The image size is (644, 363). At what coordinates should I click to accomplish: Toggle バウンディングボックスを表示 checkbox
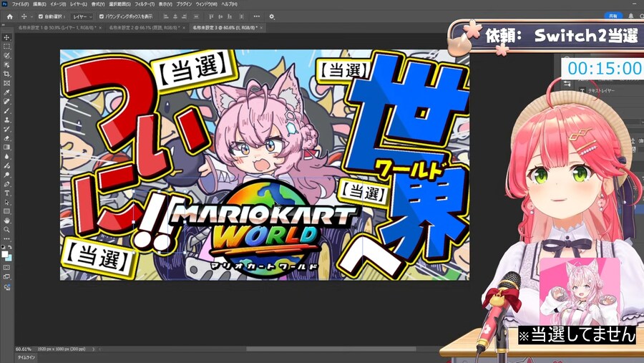[102, 17]
